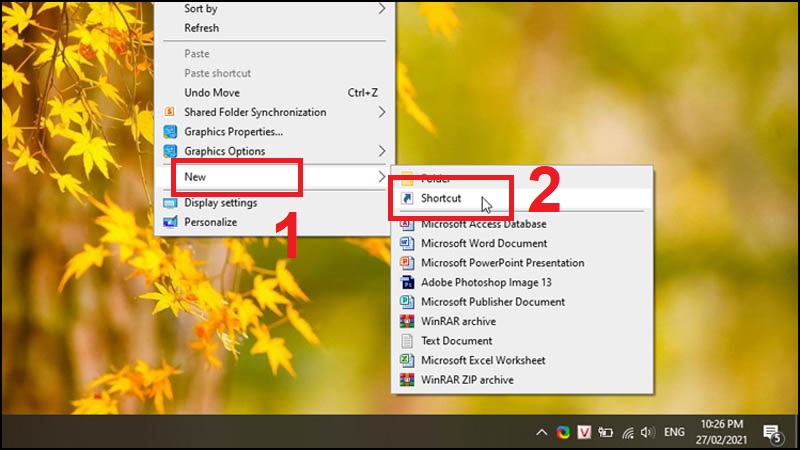Click the PowerPoint Presentation icon
Screen dimensions: 800x450
(407, 263)
